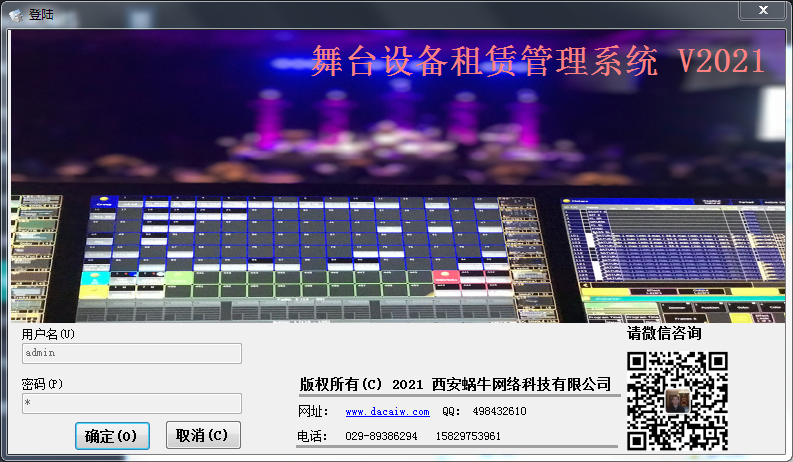Click the 网址 label beside the link
793x462 pixels.
coord(313,412)
